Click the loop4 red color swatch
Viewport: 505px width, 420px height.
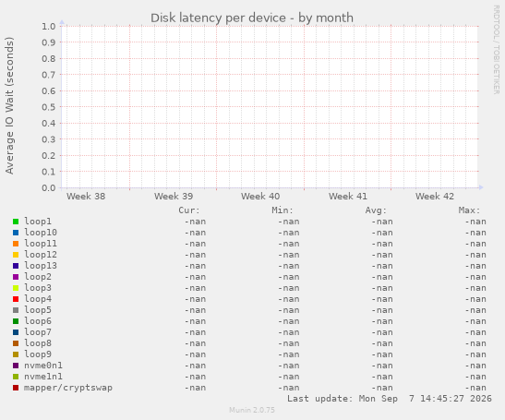coord(16,299)
